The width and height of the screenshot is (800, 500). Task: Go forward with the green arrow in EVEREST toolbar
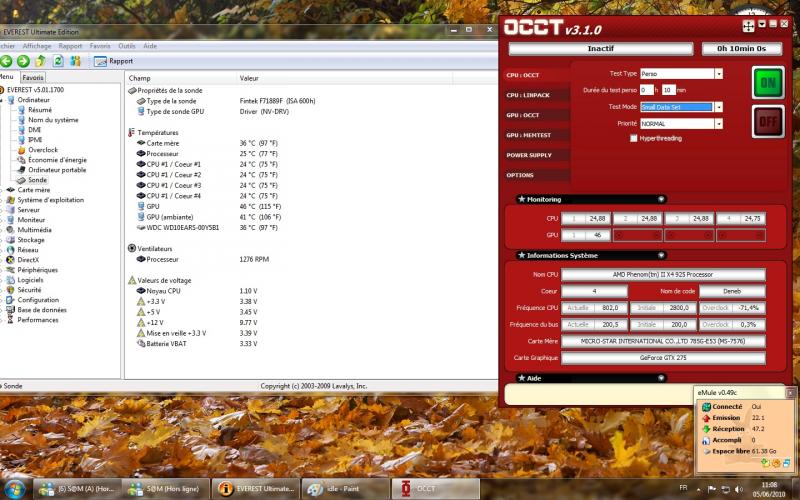click(23, 61)
